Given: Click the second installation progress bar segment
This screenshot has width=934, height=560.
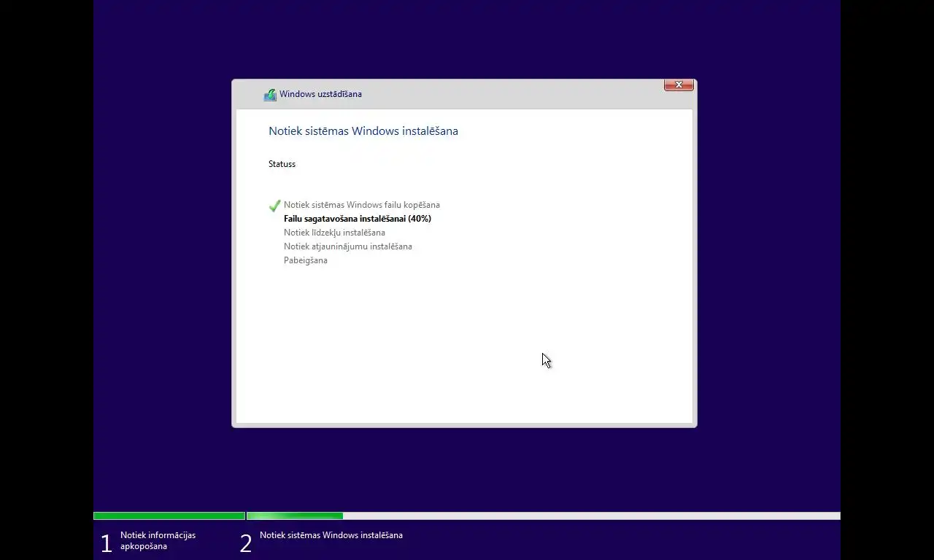Looking at the screenshot, I should (x=544, y=516).
